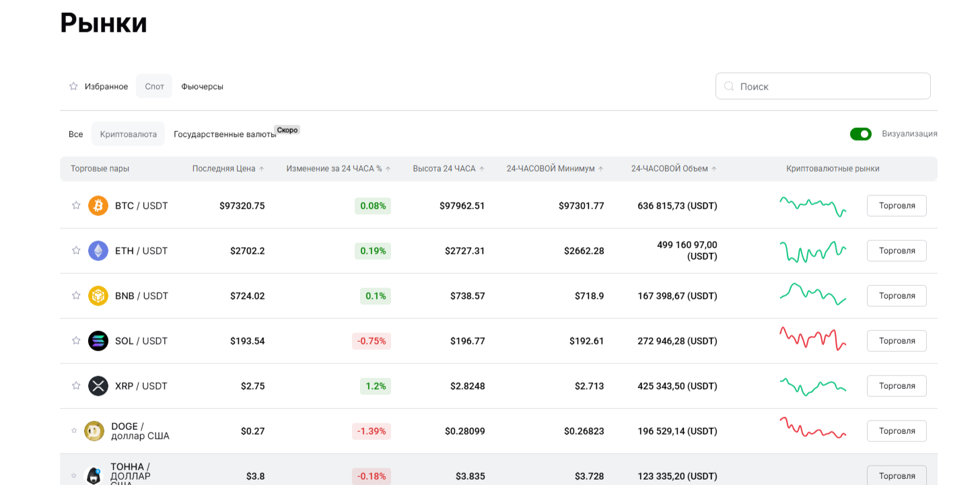
Task: Open the DOGE red sparkline chart
Action: coord(813,428)
